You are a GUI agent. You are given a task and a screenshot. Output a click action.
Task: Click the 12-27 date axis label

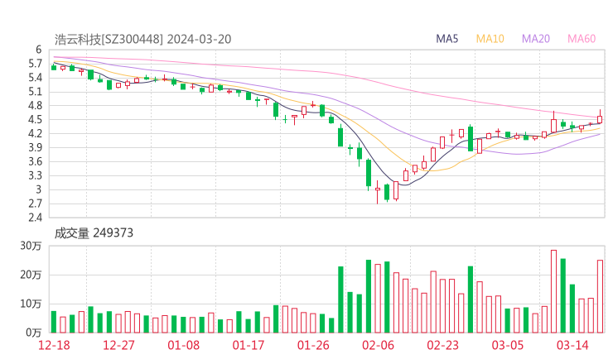tap(118, 345)
